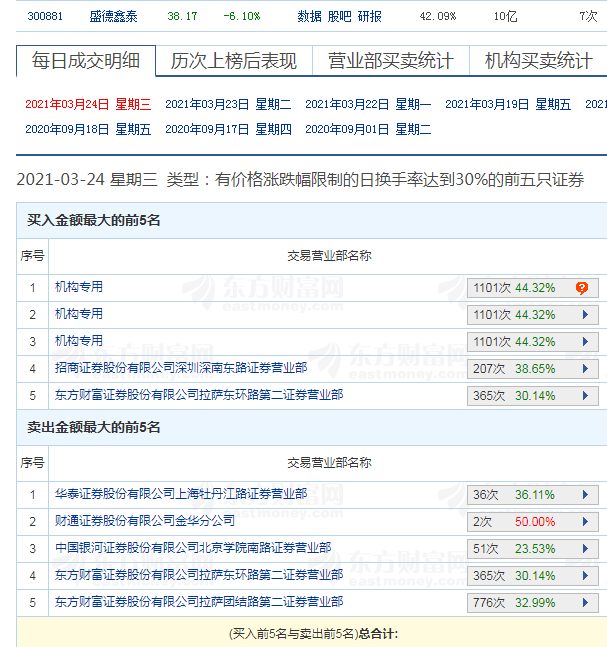Click the 10亿 value

[505, 16]
